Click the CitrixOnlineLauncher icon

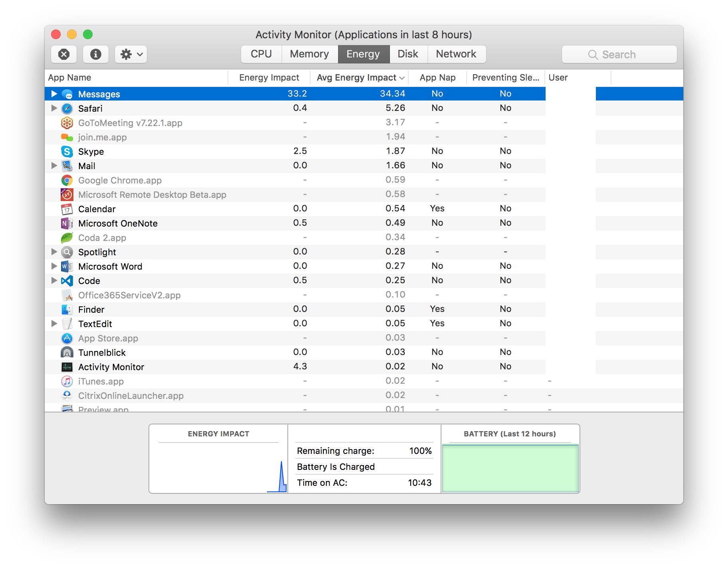[x=67, y=396]
